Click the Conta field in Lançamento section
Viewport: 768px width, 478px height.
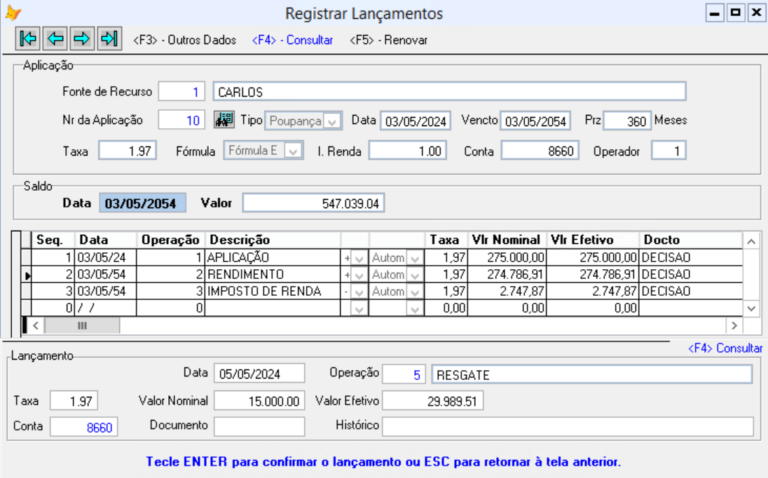point(84,427)
